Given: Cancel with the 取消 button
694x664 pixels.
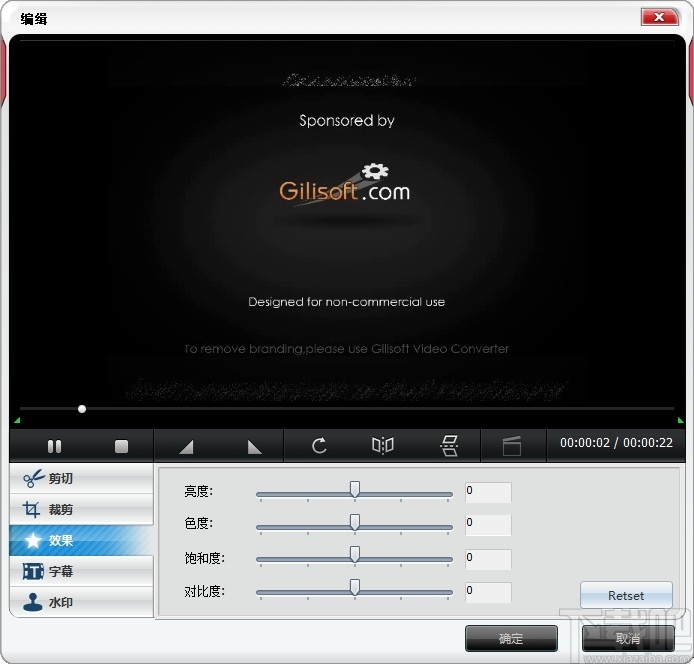Looking at the screenshot, I should coord(628,638).
